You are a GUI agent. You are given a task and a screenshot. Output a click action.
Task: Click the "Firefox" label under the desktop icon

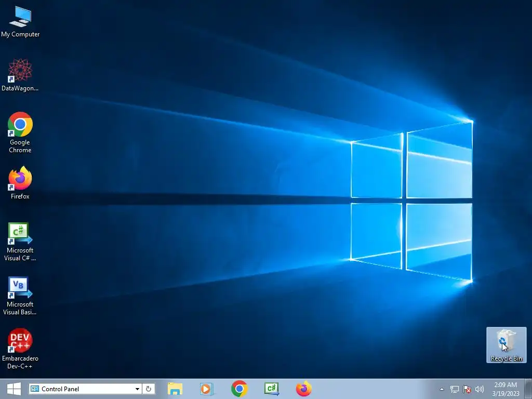(x=20, y=196)
